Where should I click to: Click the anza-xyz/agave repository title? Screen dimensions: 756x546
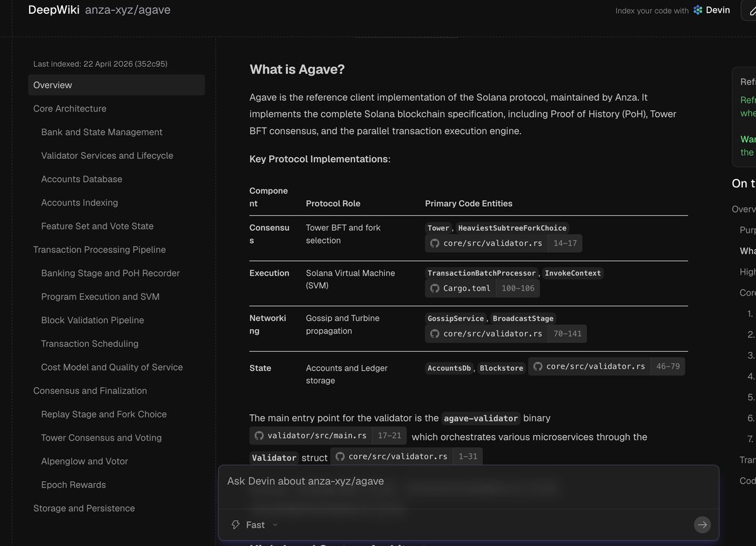pyautogui.click(x=127, y=10)
